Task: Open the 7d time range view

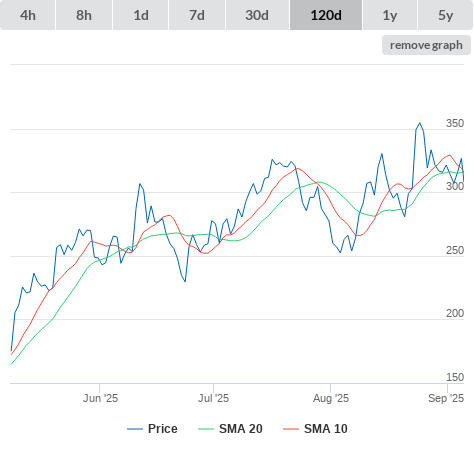Action: click(x=197, y=15)
